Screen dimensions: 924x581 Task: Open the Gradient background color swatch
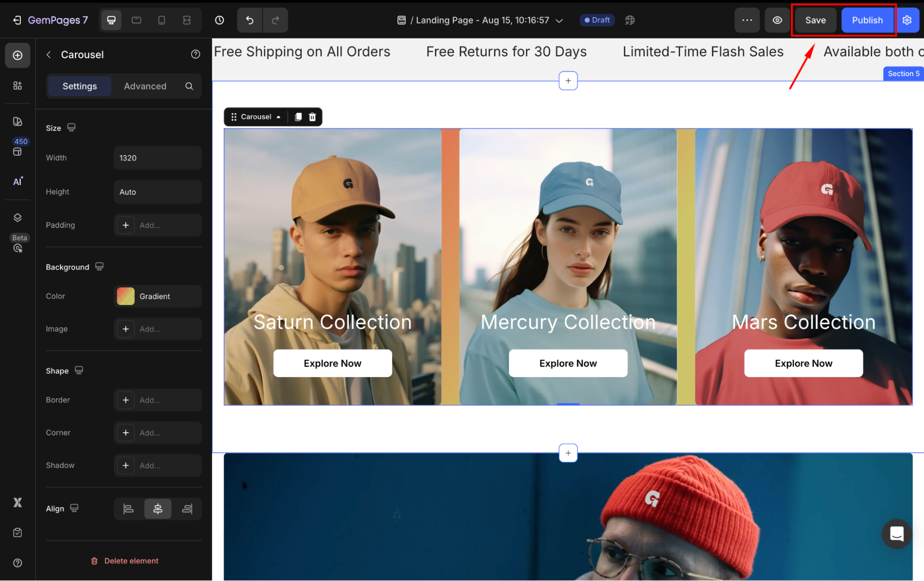point(126,296)
